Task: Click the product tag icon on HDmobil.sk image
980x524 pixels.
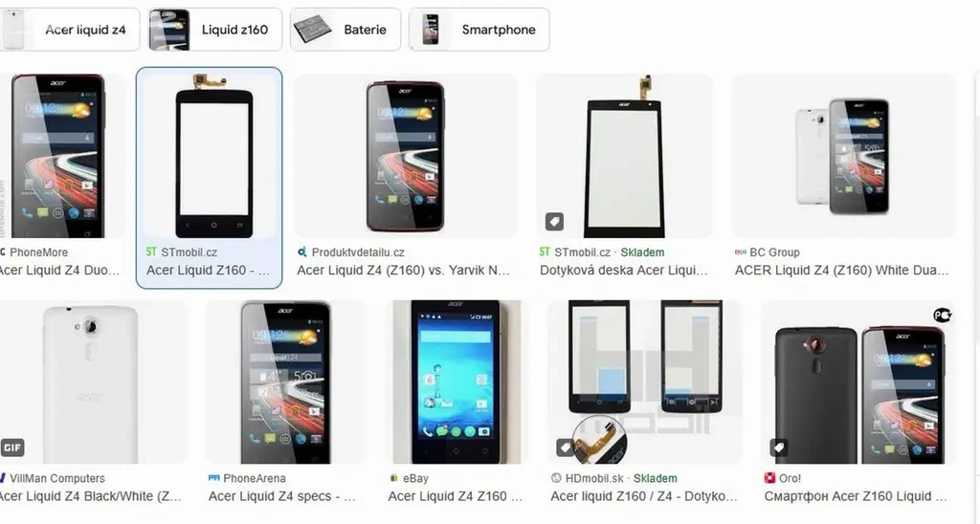Action: click(x=565, y=448)
